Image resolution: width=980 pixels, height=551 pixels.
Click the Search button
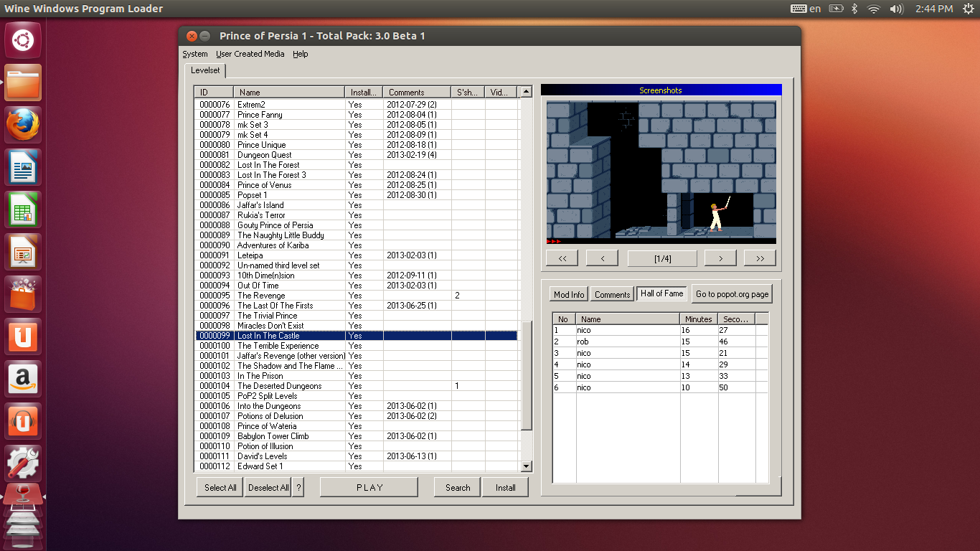click(x=458, y=487)
